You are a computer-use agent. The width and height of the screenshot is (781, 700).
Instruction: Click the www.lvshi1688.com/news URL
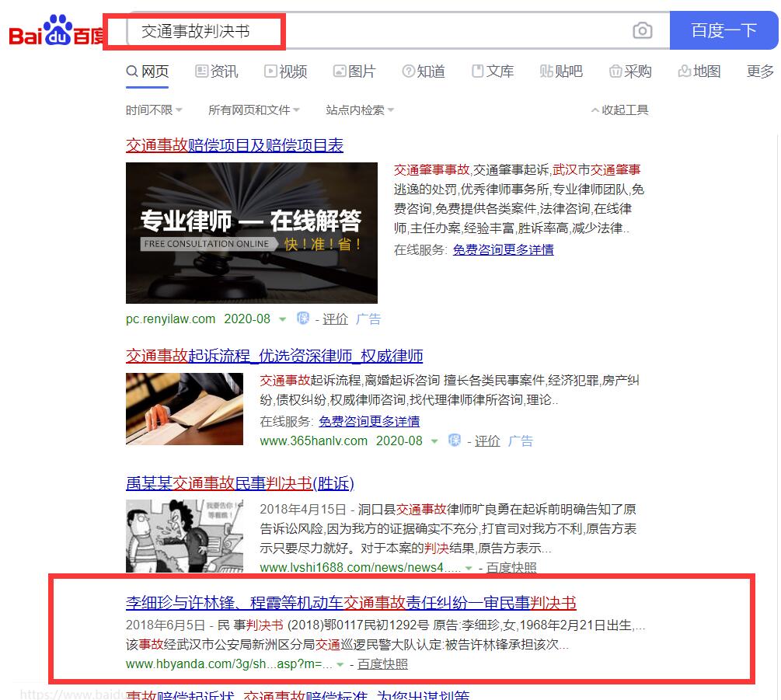[360, 568]
